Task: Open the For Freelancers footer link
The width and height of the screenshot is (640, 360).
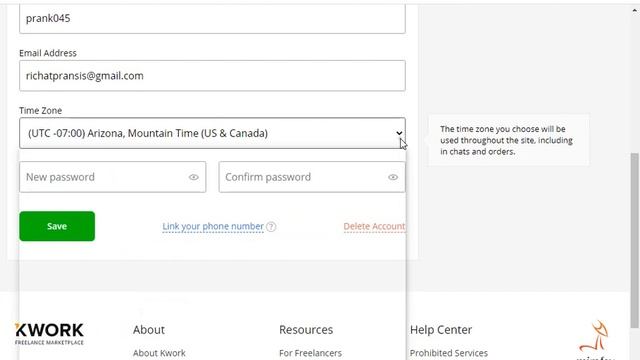Action: (310, 353)
